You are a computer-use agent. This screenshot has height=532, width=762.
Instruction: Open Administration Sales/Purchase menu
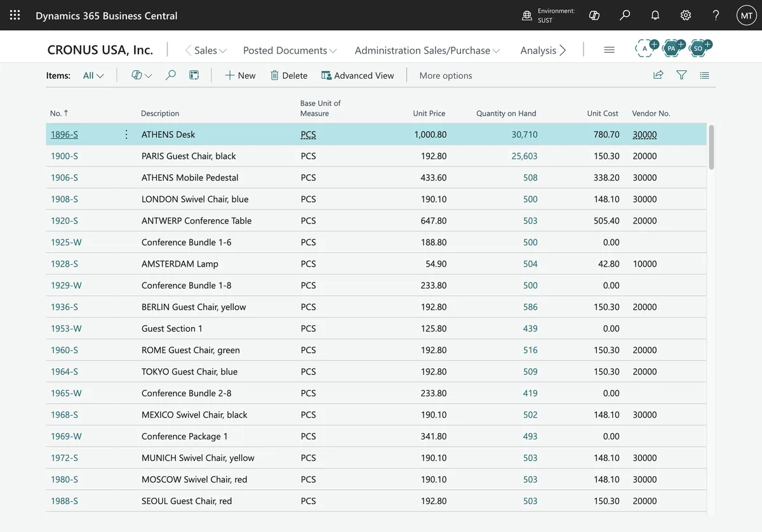coord(427,50)
